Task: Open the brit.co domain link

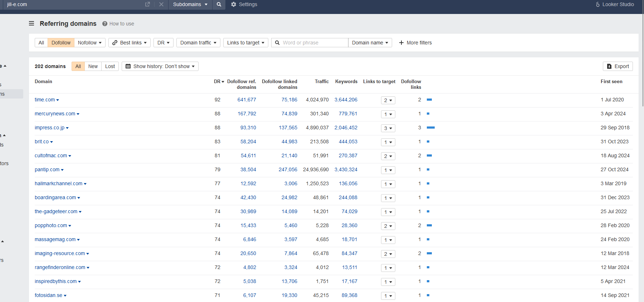Action: pyautogui.click(x=42, y=142)
